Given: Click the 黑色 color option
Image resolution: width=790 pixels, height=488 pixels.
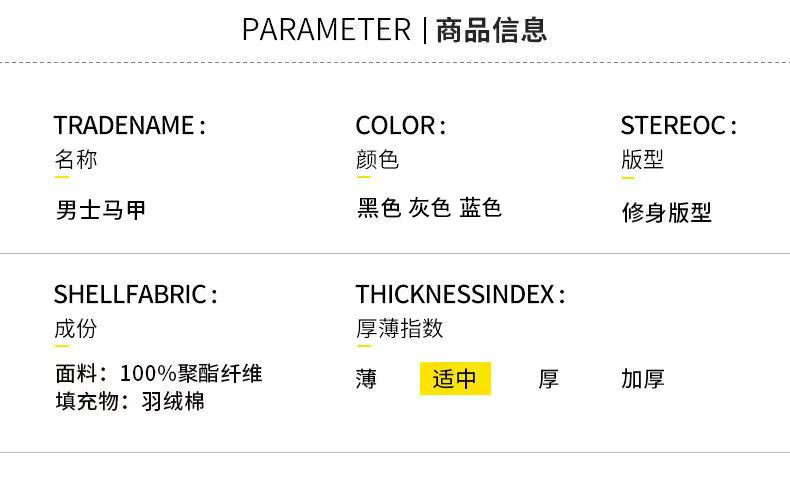Looking at the screenshot, I should click(x=379, y=209).
